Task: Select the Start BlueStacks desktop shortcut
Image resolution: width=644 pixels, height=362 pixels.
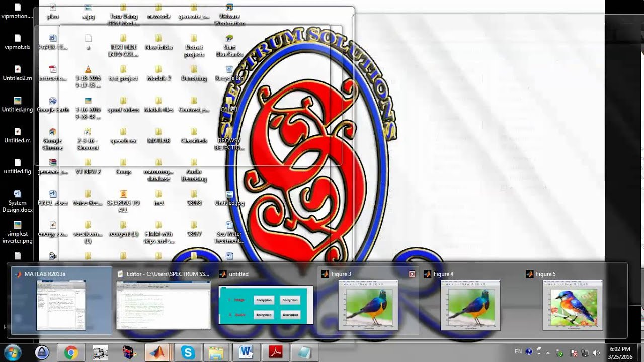Action: click(229, 45)
